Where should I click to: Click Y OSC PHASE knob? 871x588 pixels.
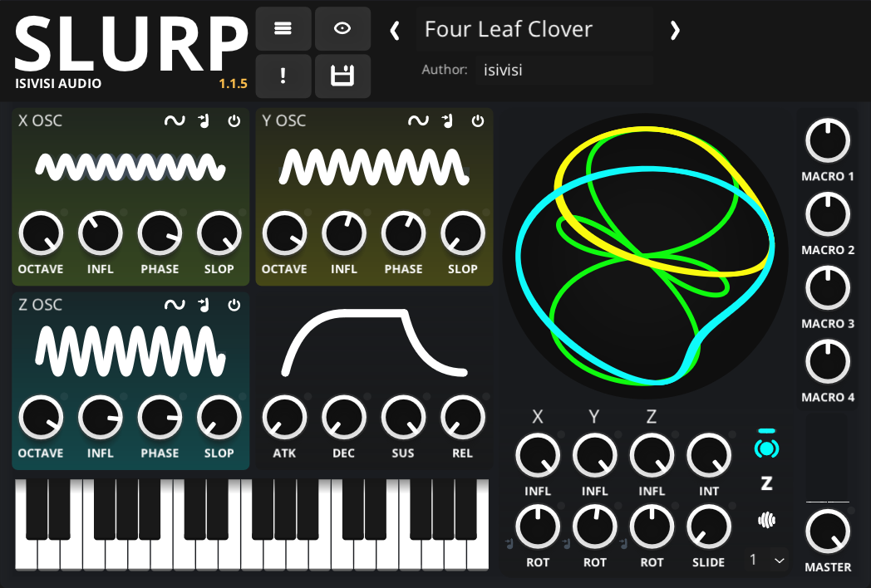click(403, 233)
